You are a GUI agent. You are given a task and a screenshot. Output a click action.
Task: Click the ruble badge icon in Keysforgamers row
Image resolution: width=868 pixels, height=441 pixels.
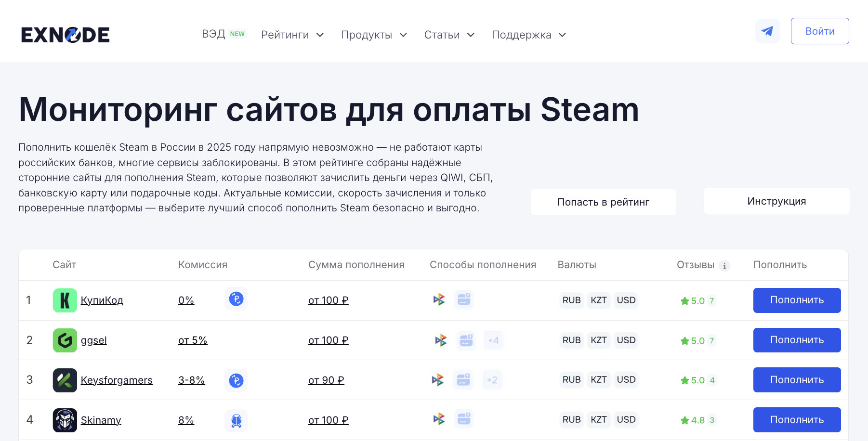click(x=236, y=380)
